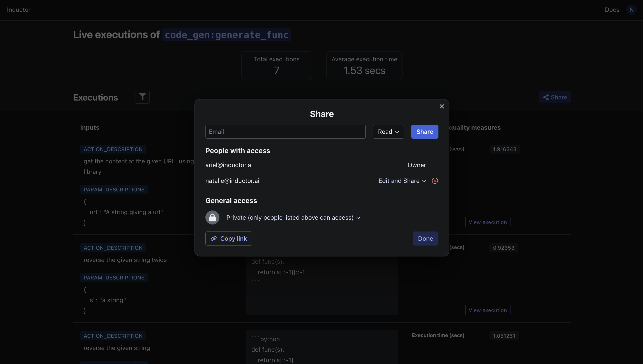Open the Read permission dropdown

pyautogui.click(x=388, y=132)
